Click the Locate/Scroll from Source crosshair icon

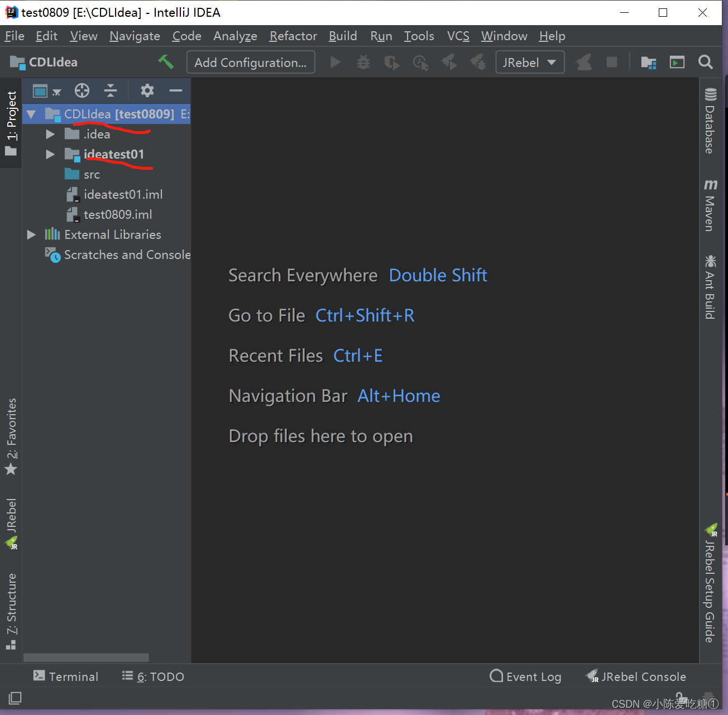tap(82, 90)
